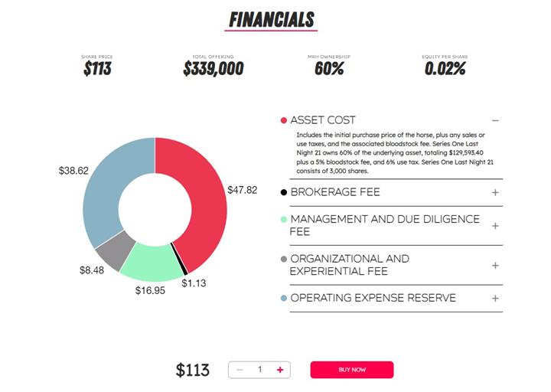This screenshot has width=551, height=392.
Task: Collapse the Asset Cost section minus icon
Action: pos(495,120)
